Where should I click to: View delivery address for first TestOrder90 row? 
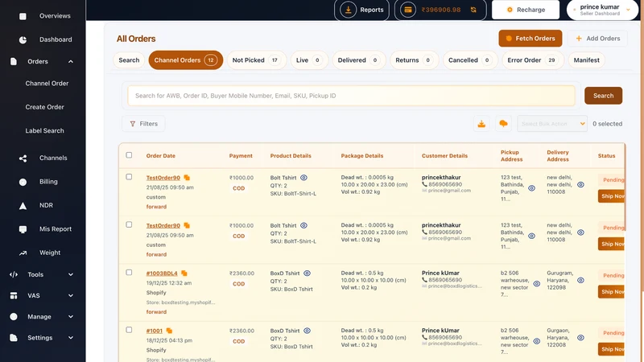[580, 185]
